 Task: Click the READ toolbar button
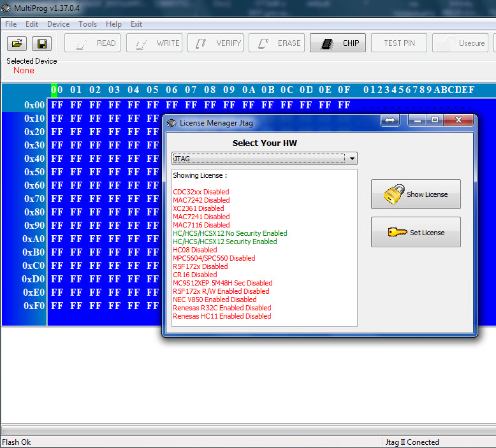(92, 43)
